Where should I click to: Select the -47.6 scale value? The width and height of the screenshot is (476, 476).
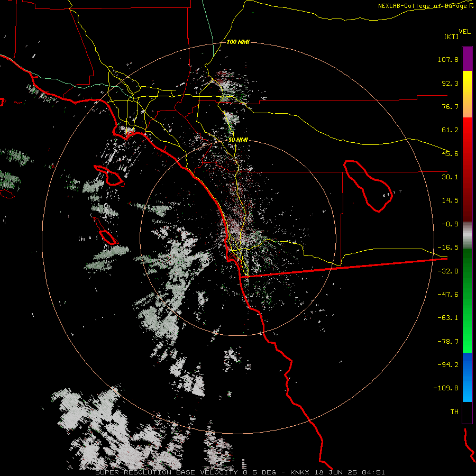pos(448,295)
